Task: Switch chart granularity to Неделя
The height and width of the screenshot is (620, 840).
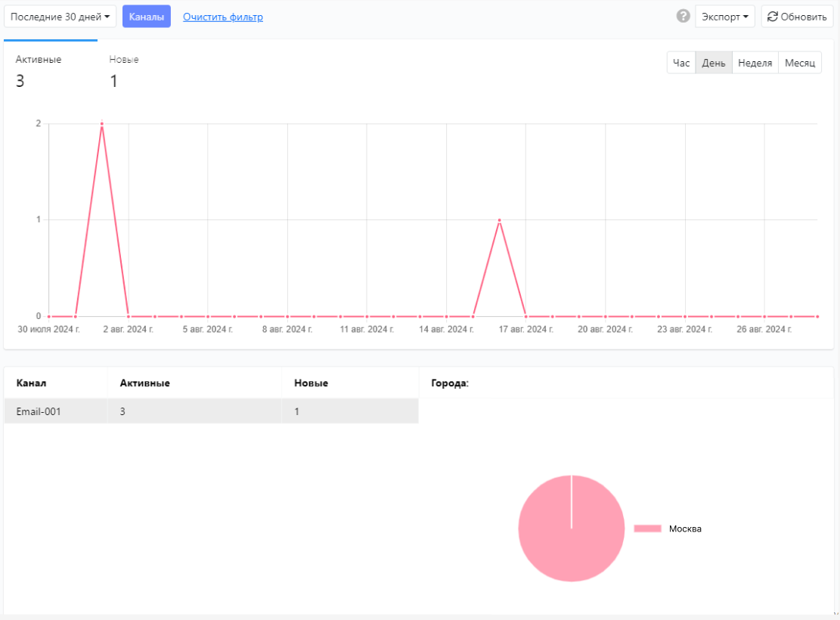Action: [x=755, y=63]
